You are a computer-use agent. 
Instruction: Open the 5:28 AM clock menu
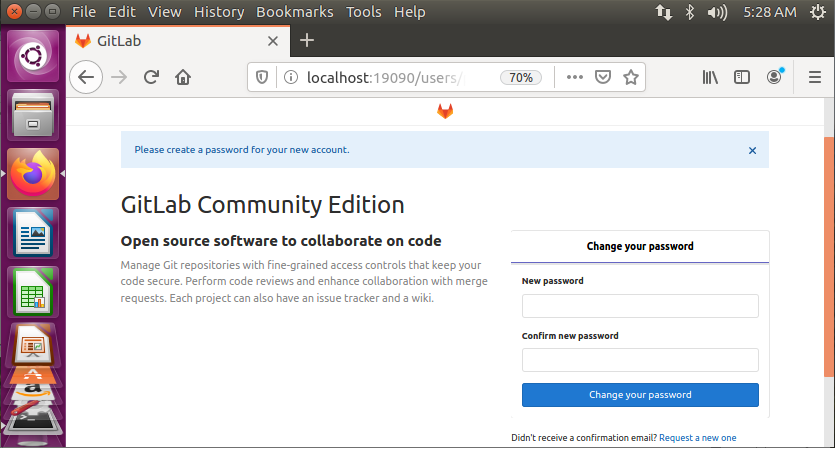tap(769, 12)
